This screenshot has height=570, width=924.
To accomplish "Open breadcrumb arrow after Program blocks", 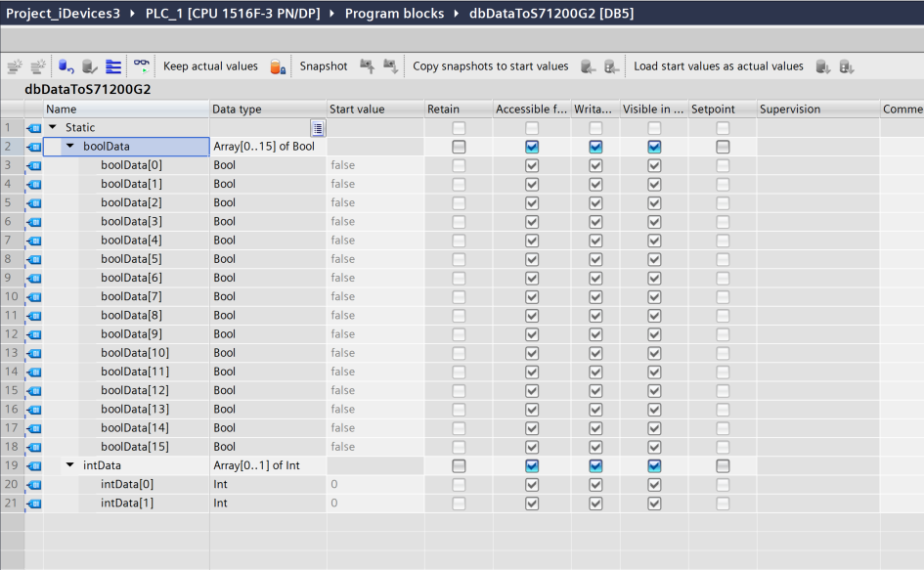I will (x=456, y=13).
